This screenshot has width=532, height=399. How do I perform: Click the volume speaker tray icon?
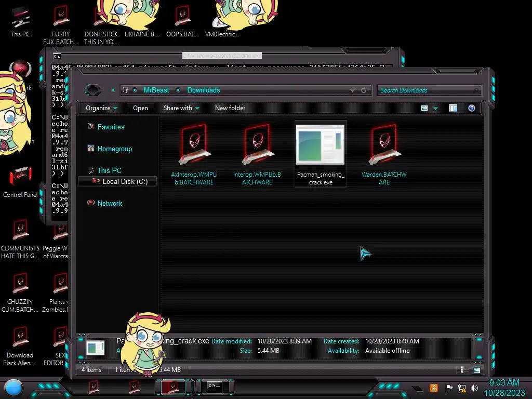[474, 388]
